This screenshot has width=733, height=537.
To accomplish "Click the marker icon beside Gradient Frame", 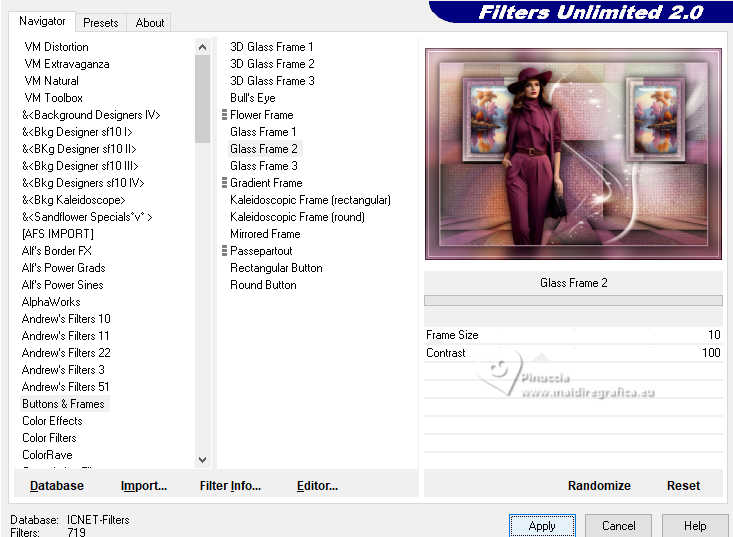I will click(224, 183).
